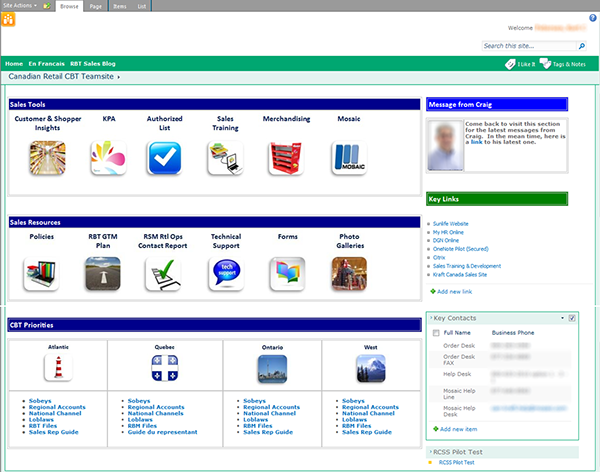Click Add new item plus icon

(435, 429)
